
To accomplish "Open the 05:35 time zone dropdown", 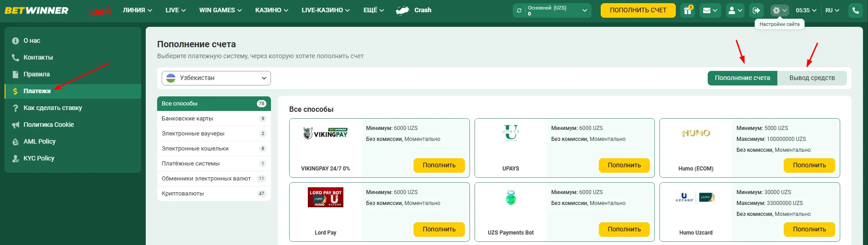I will point(806,10).
